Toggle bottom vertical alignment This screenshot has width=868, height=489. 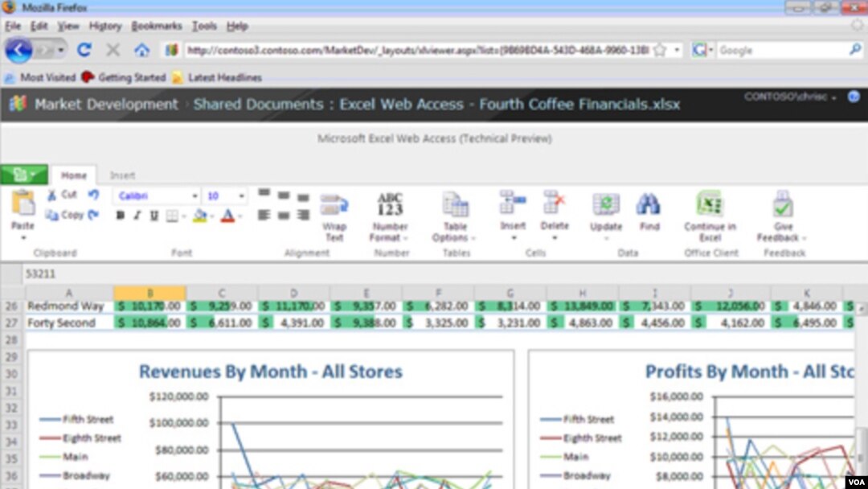(x=303, y=198)
